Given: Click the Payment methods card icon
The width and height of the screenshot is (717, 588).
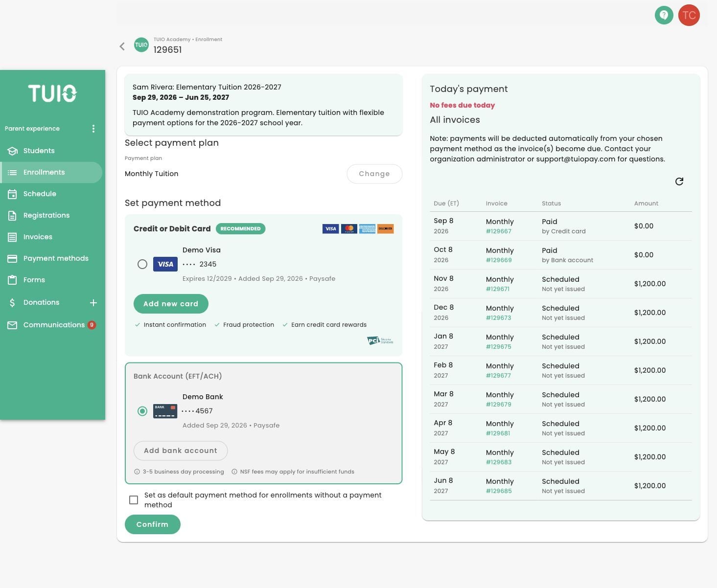Looking at the screenshot, I should tap(12, 259).
